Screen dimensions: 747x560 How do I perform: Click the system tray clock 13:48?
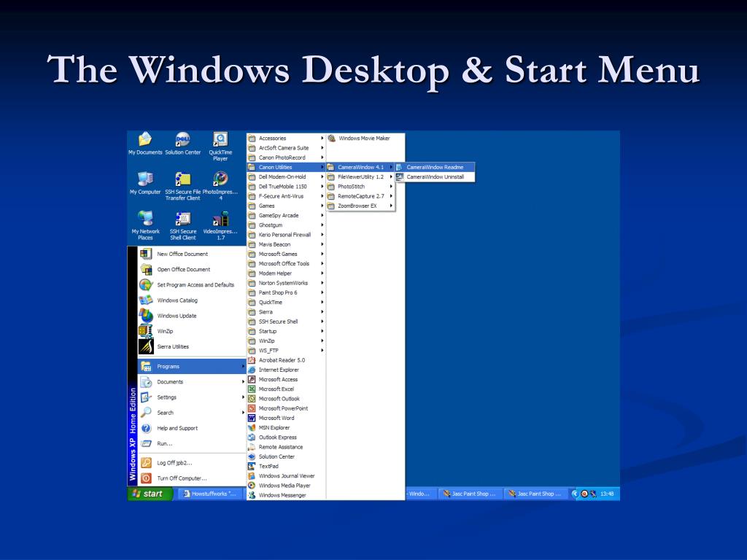[607, 494]
